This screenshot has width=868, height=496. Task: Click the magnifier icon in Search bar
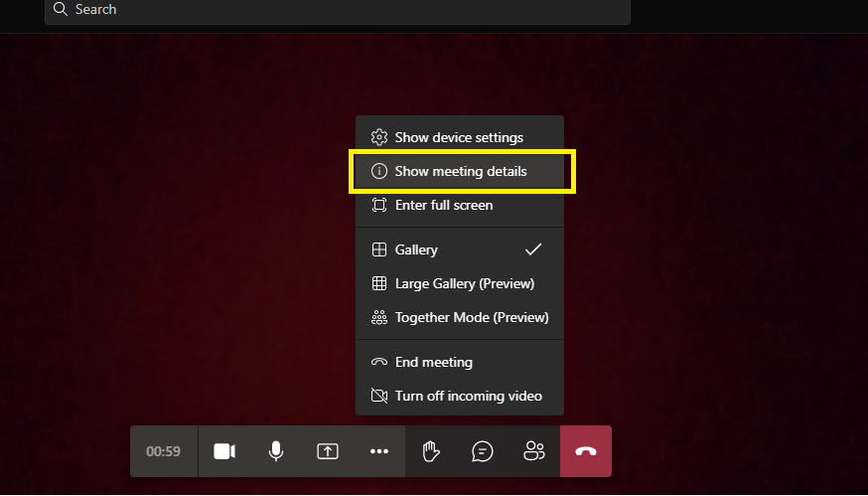click(61, 9)
